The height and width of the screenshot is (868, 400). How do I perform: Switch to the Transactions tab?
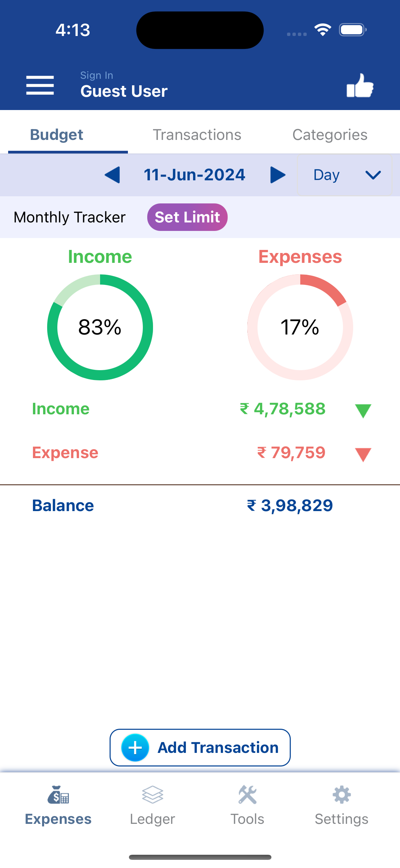[x=197, y=135]
